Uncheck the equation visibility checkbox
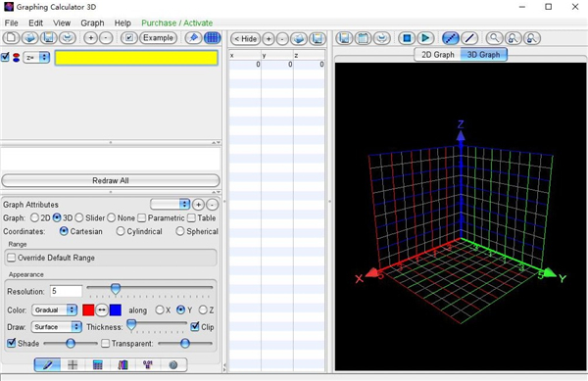 pyautogui.click(x=5, y=58)
